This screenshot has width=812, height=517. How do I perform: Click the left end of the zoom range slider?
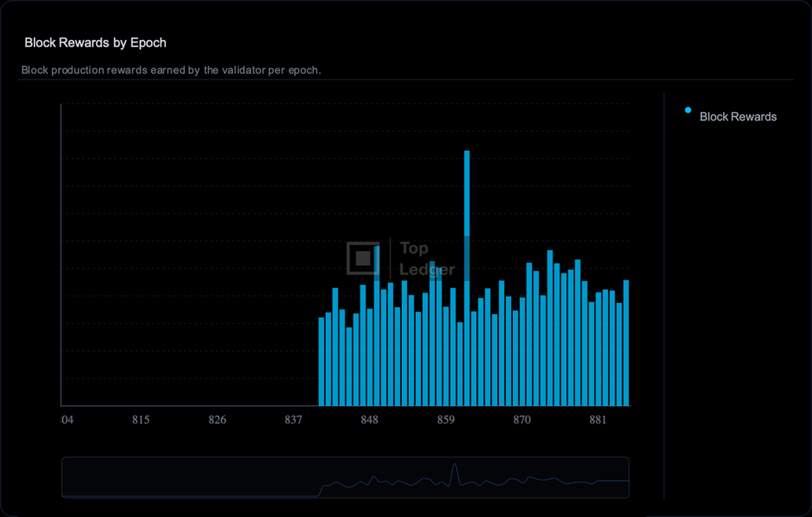[63, 478]
